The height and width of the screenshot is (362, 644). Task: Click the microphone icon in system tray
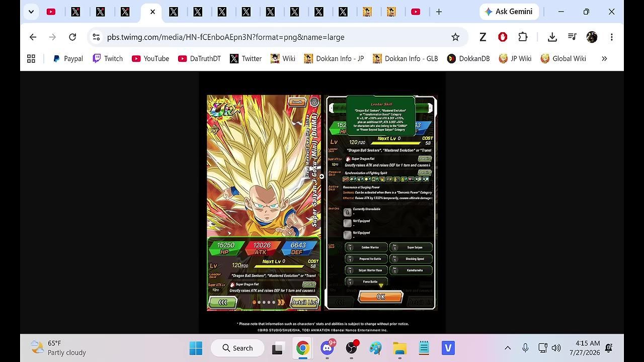click(x=525, y=348)
